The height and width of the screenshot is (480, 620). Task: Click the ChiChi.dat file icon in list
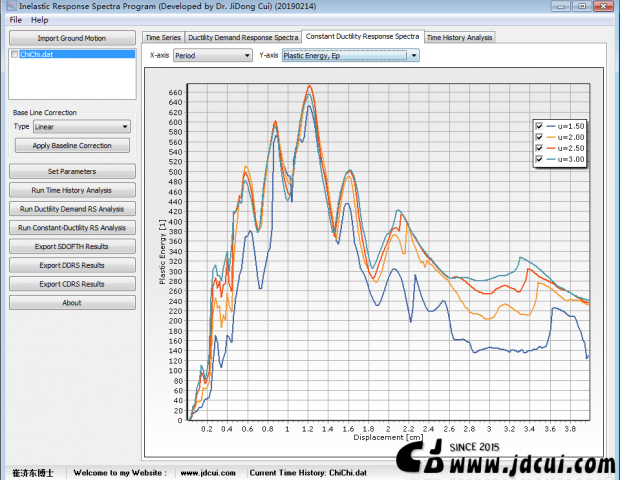14,55
